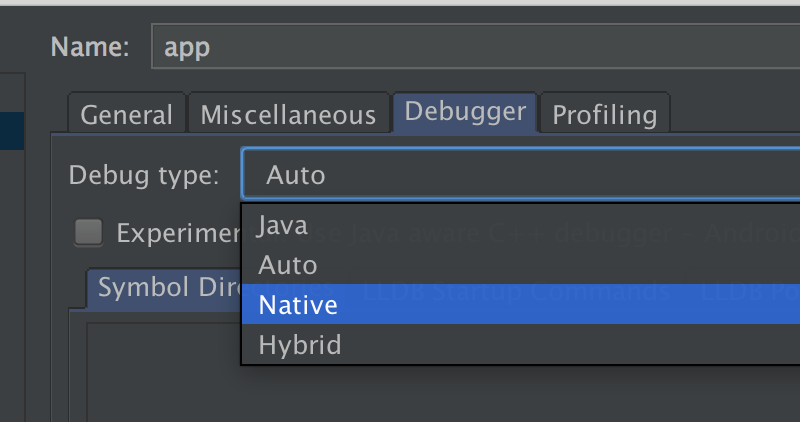Click the "Experimental" checkbox label text
The image size is (800, 422).
coord(179,233)
